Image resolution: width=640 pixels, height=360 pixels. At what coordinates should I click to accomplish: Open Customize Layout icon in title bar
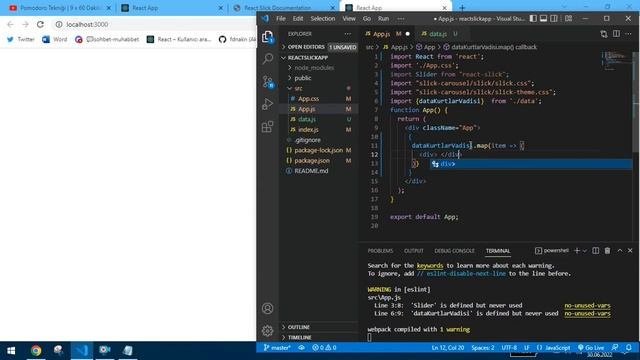point(568,18)
